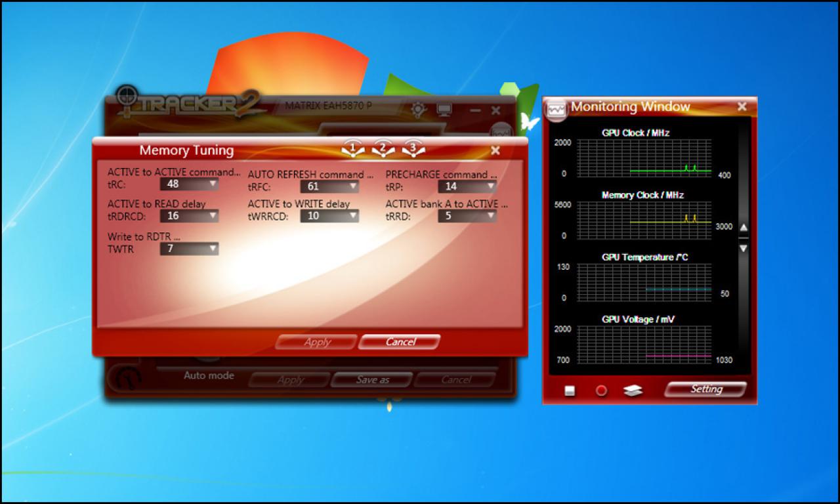The image size is (840, 504).
Task: Click the 'GPU Clock / MHz' heading
Action: 635,133
